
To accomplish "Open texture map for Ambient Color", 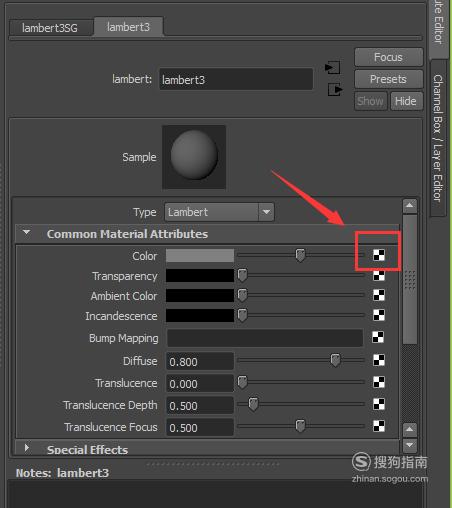I will click(379, 295).
